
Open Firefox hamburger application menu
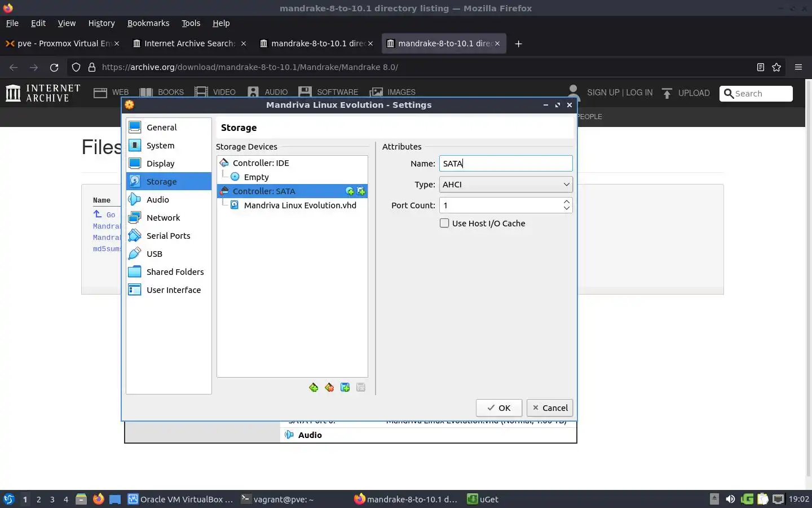pos(798,67)
